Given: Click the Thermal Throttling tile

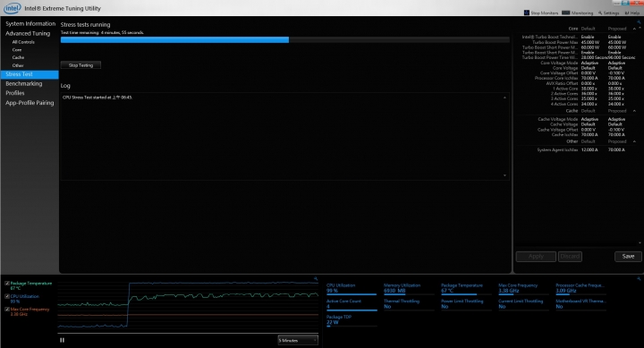Looking at the screenshot, I should coord(409,304).
